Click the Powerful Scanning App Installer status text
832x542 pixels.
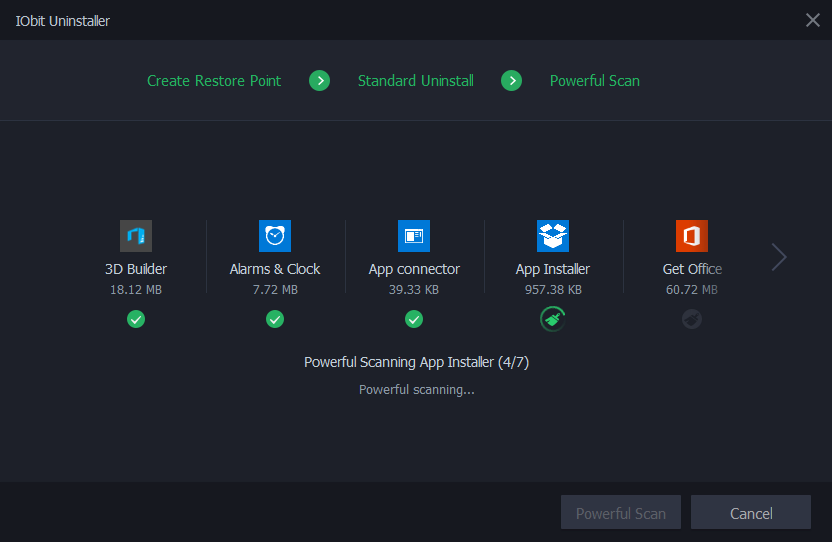tap(416, 362)
